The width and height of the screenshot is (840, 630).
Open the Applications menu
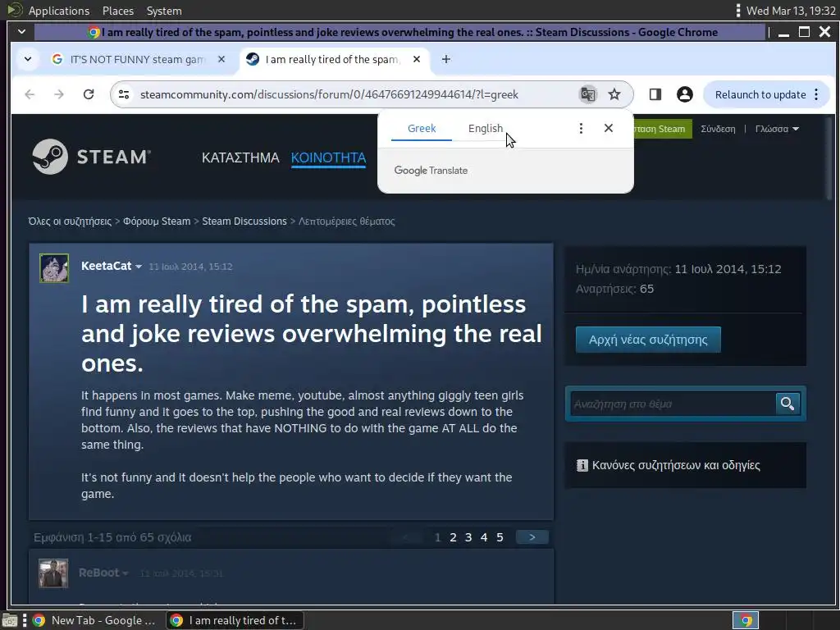59,11
